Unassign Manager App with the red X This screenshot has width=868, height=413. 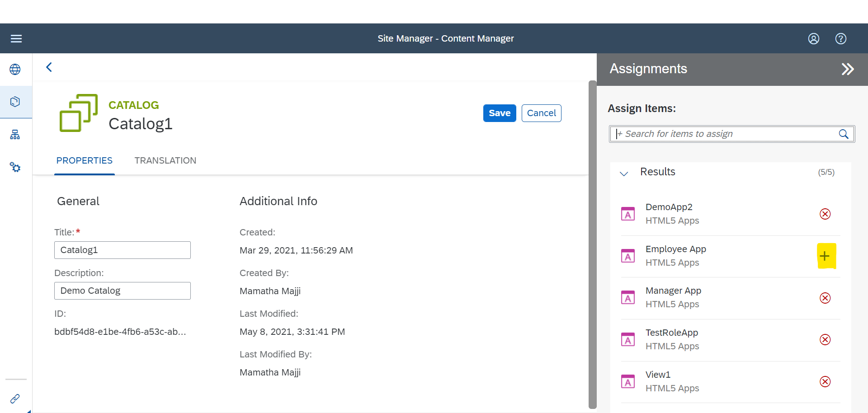click(825, 298)
